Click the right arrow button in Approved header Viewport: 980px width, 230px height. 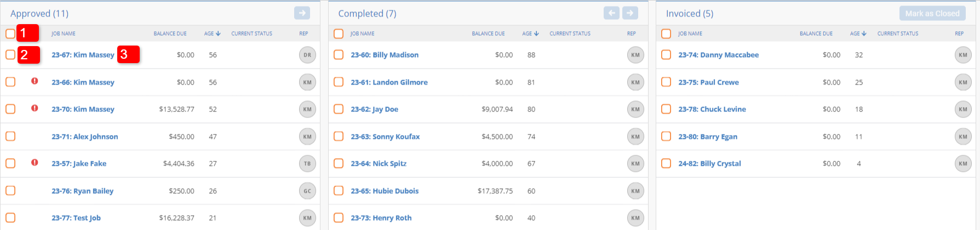[302, 13]
